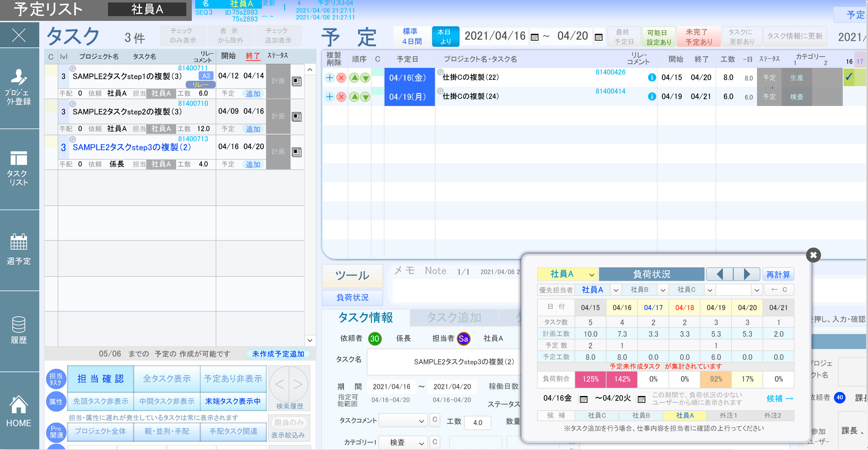Delete the 04/19(月) schedule row
Image resolution: width=868 pixels, height=450 pixels.
[x=341, y=97]
